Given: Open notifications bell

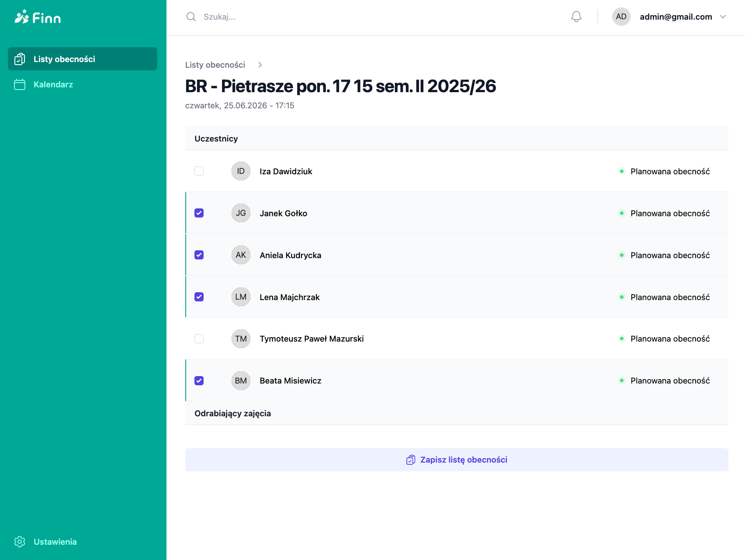Looking at the screenshot, I should 576,17.
